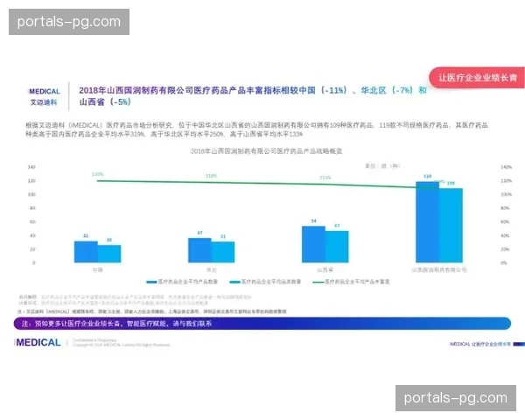Click the left axis value 140
The height and width of the screenshot is (420, 525).
point(31,167)
